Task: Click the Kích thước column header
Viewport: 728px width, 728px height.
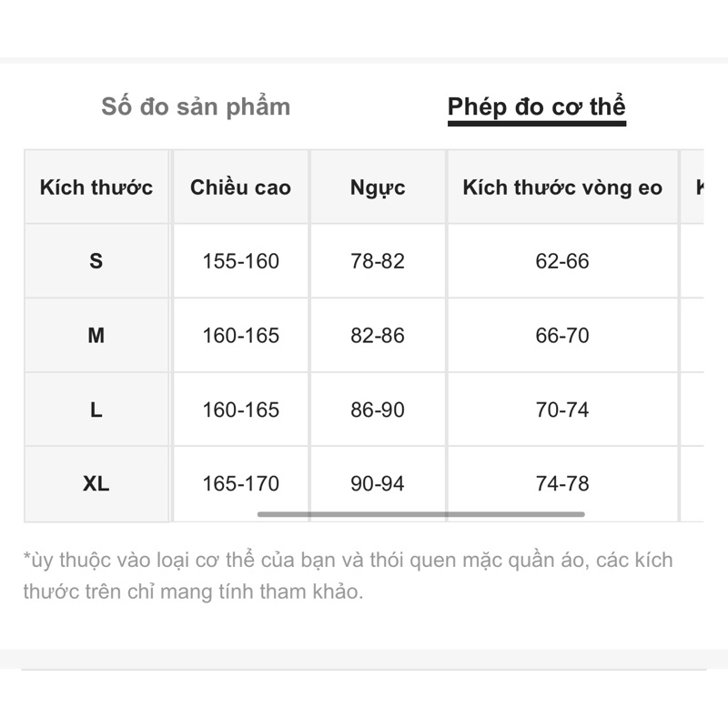Action: click(96, 188)
